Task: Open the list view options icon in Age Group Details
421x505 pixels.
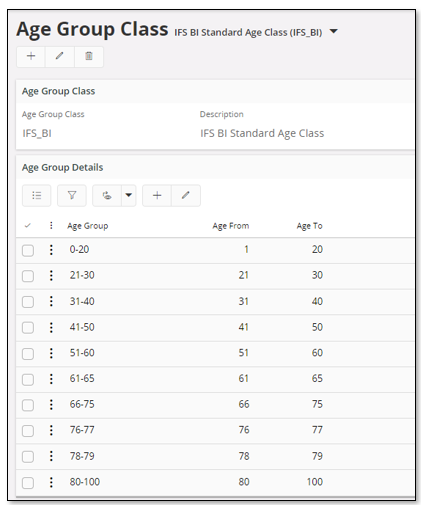Action: pyautogui.click(x=37, y=196)
